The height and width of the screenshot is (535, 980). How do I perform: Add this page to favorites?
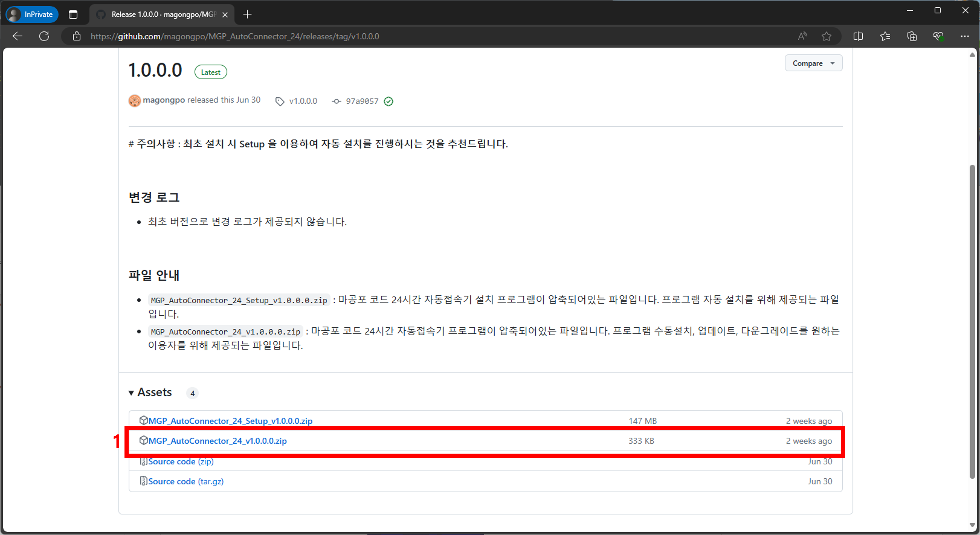[826, 36]
